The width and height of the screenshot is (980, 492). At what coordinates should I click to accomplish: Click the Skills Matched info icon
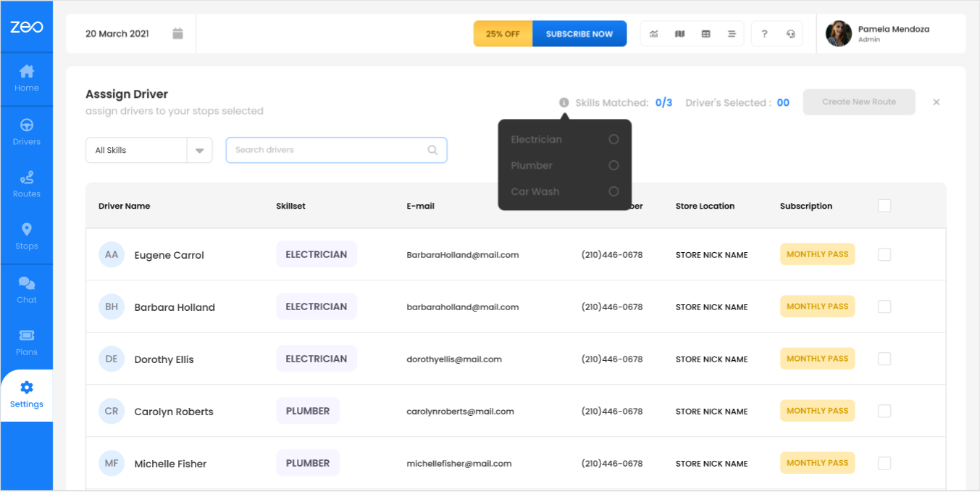[564, 103]
